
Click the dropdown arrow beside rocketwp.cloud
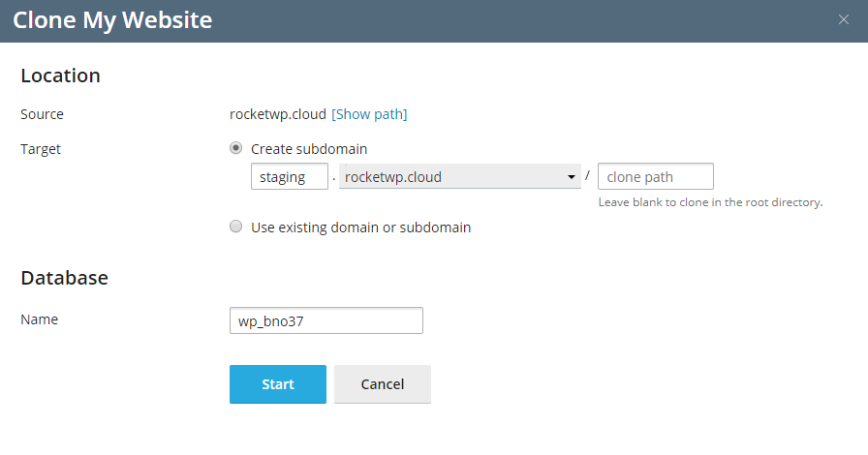[x=572, y=177]
